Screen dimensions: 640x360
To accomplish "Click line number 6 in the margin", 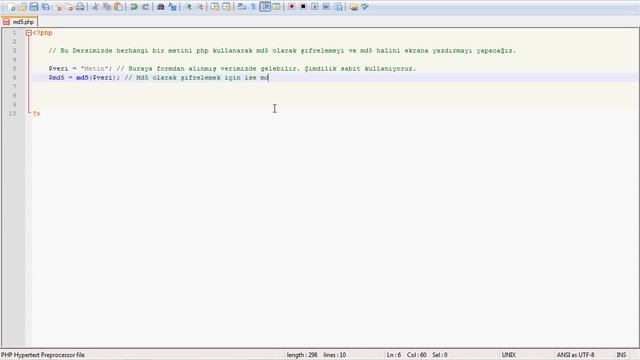I will tap(14, 78).
